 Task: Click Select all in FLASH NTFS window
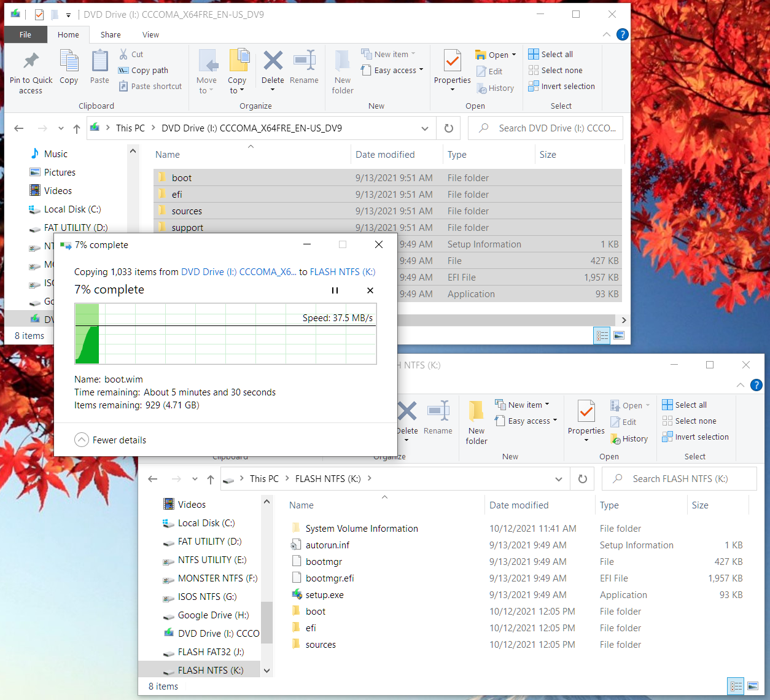[684, 405]
